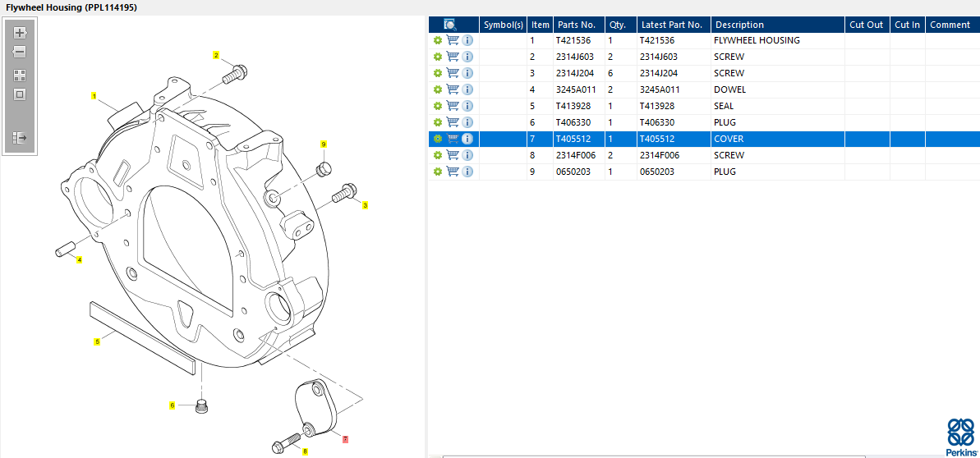Click gear icon for FLYWHEEL HOUSING row
This screenshot has height=458, width=980.
[438, 40]
